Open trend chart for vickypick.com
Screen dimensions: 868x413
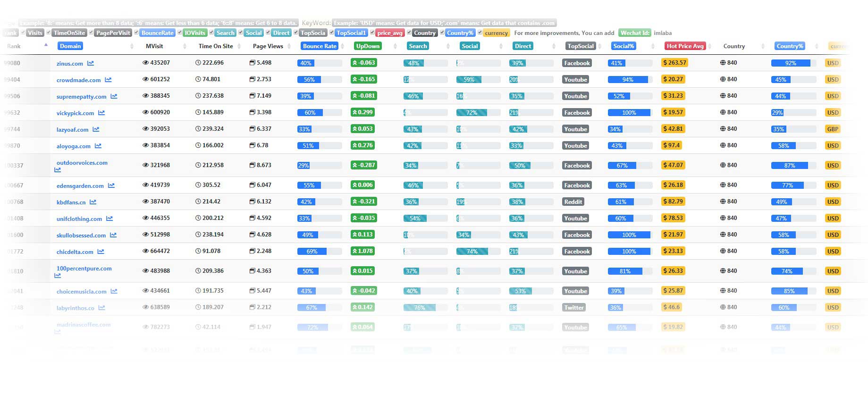(101, 113)
